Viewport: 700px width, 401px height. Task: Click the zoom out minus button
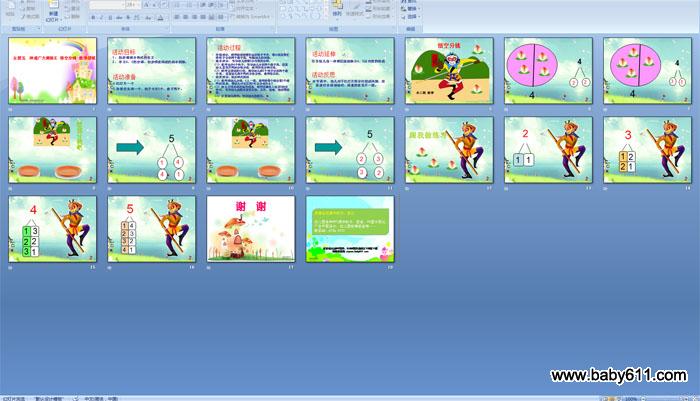643,399
